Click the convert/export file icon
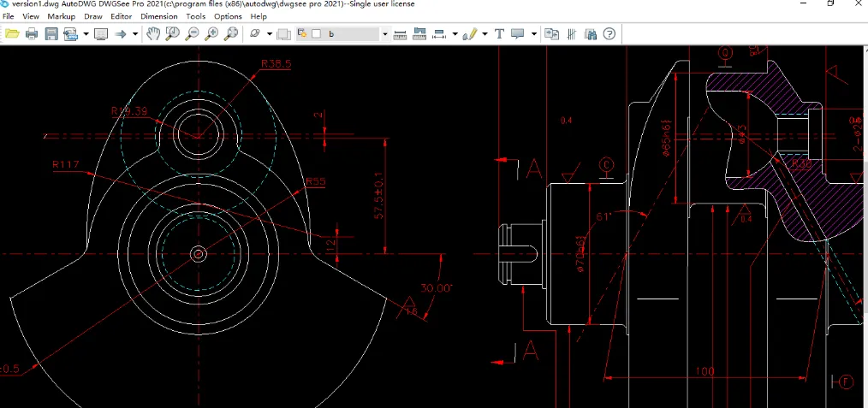 70,34
